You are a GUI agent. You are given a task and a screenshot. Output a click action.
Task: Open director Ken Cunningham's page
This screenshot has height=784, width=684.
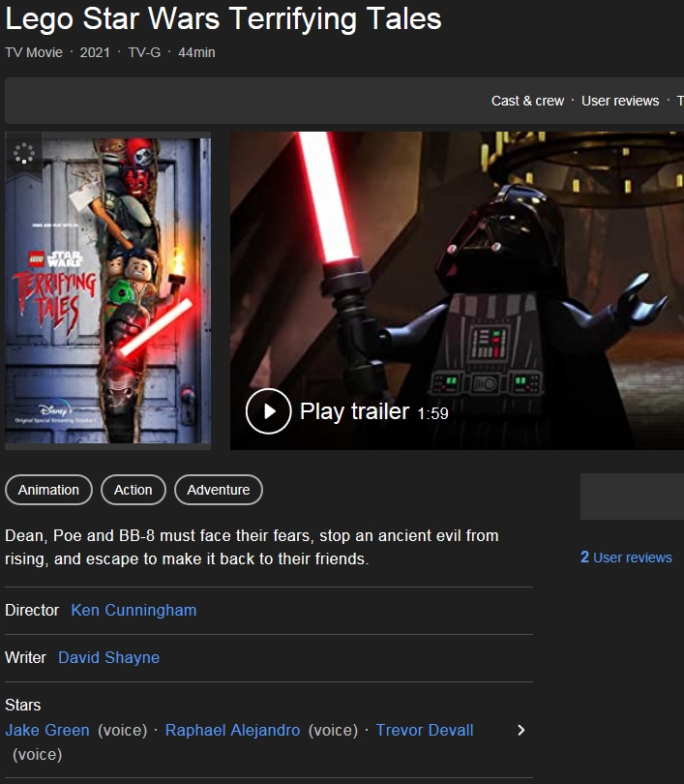tap(134, 610)
